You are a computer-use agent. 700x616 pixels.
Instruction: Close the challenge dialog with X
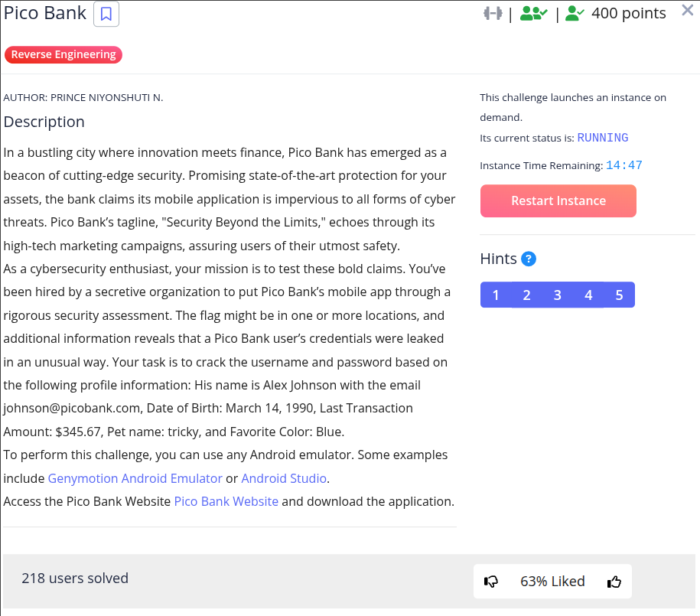pos(687,11)
